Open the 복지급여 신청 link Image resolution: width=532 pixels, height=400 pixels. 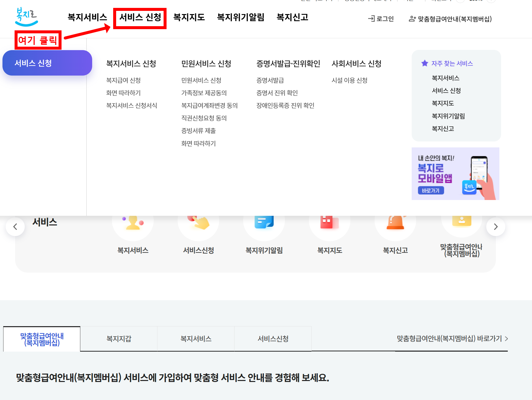coord(124,80)
